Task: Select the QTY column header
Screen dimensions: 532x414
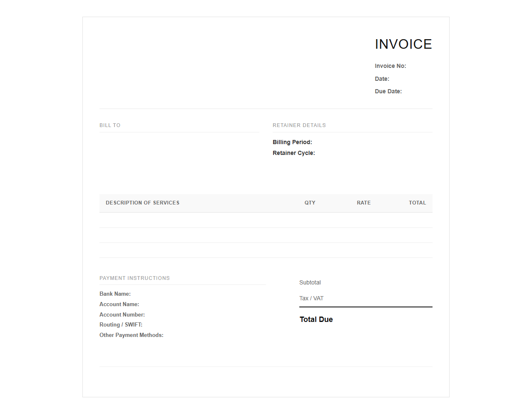Action: (x=310, y=203)
